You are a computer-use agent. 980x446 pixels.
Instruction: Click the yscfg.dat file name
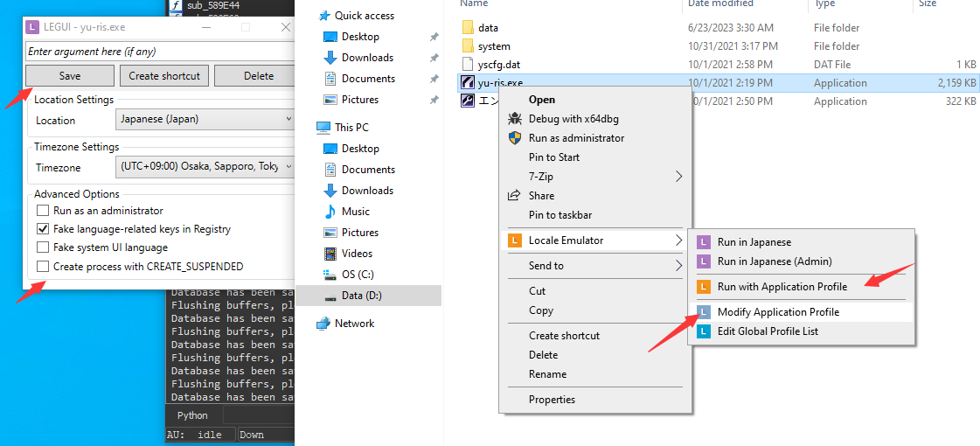point(499,65)
